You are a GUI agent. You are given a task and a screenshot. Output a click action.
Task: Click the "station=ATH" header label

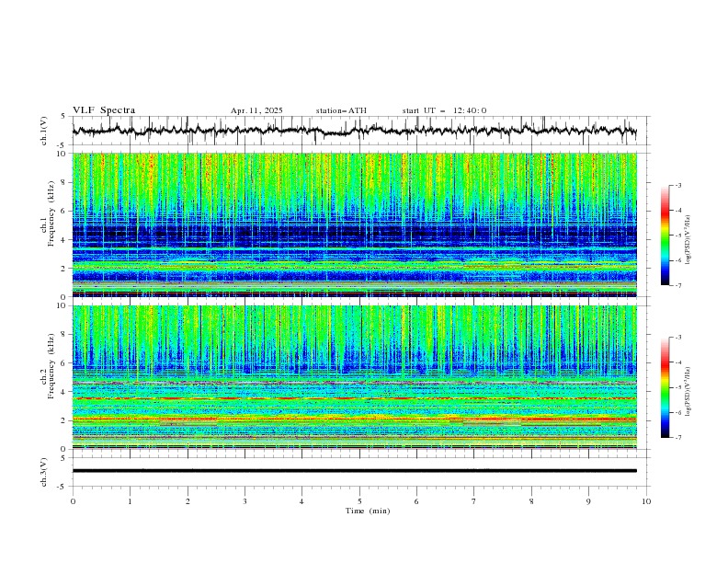click(341, 110)
